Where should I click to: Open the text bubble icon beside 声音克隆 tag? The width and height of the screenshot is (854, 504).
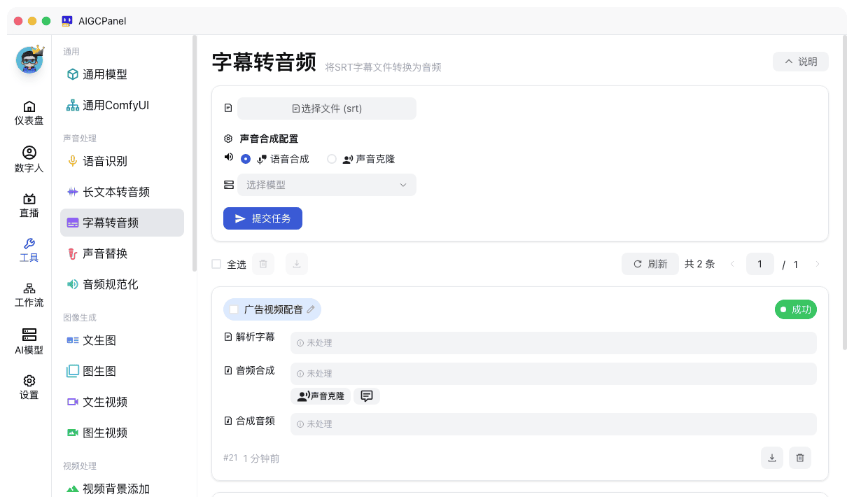pos(367,396)
